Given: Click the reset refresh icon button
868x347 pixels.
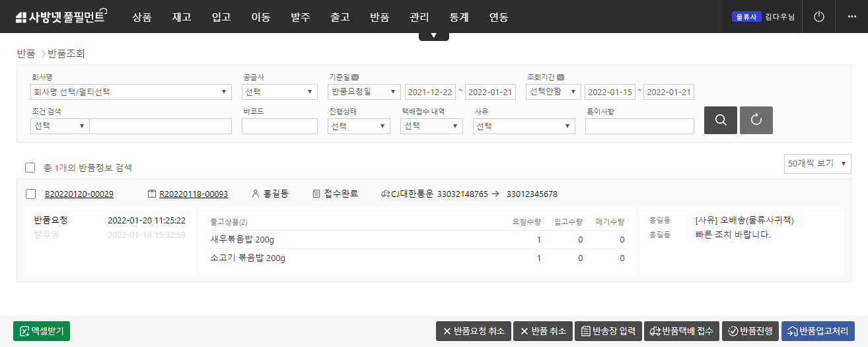Looking at the screenshot, I should 756,120.
